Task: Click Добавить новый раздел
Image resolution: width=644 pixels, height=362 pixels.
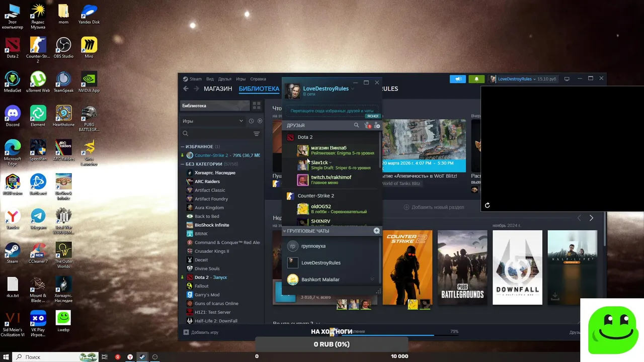Action: click(433, 207)
